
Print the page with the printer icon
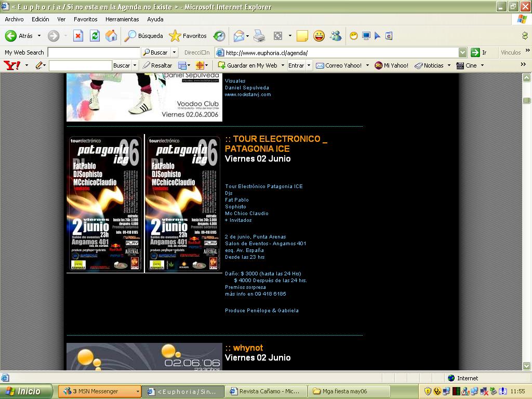click(259, 36)
